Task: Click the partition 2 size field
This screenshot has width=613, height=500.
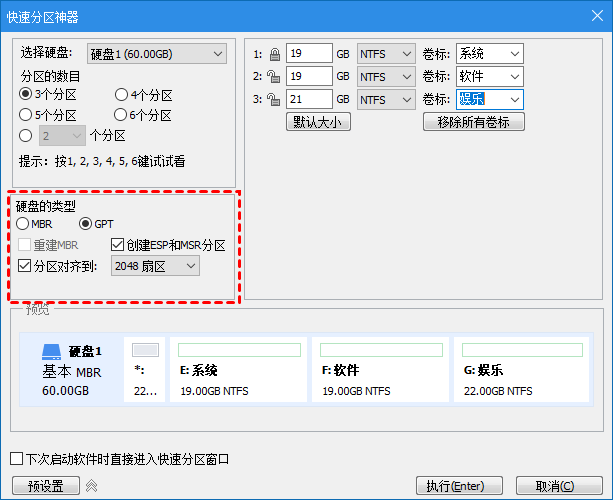Action: [x=309, y=76]
